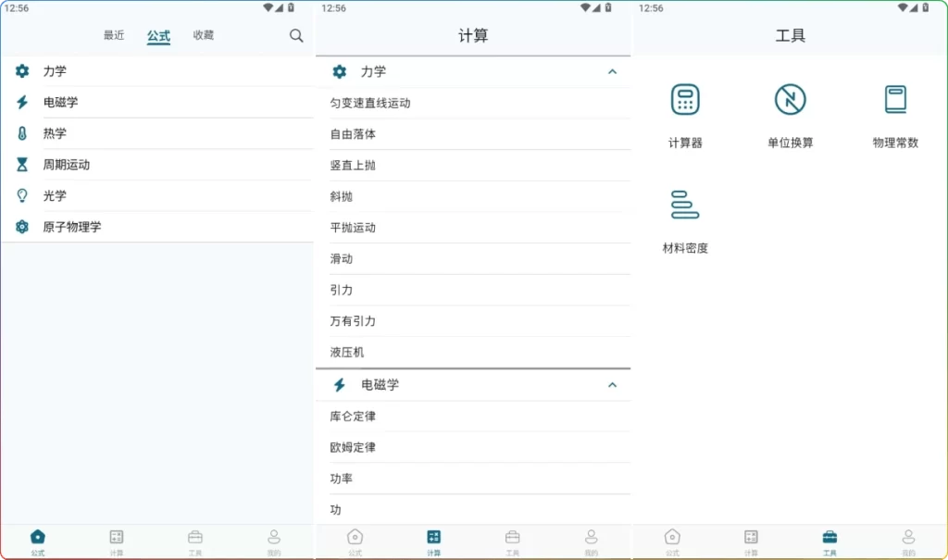Select the 光学 lightbulb icon
948x560 pixels.
click(20, 195)
